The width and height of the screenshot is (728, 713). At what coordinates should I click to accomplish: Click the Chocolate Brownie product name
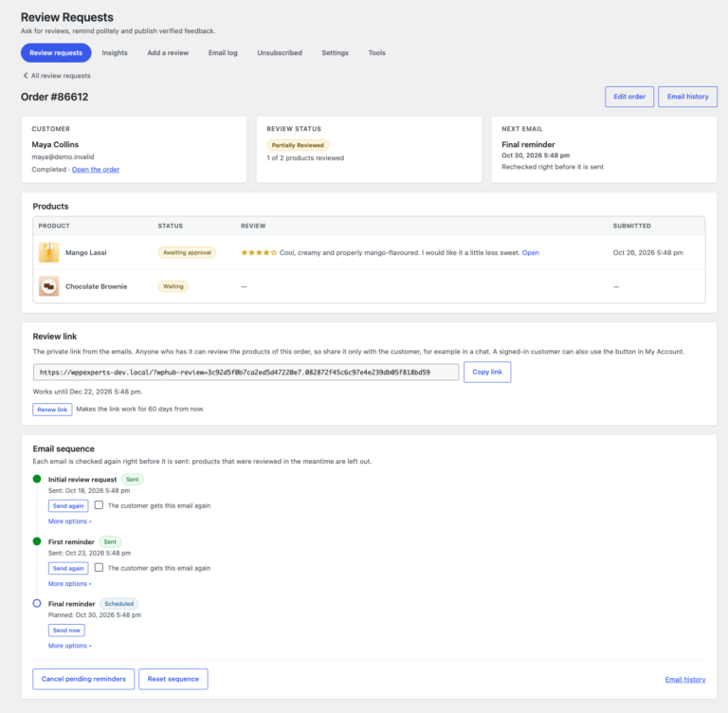click(x=96, y=286)
